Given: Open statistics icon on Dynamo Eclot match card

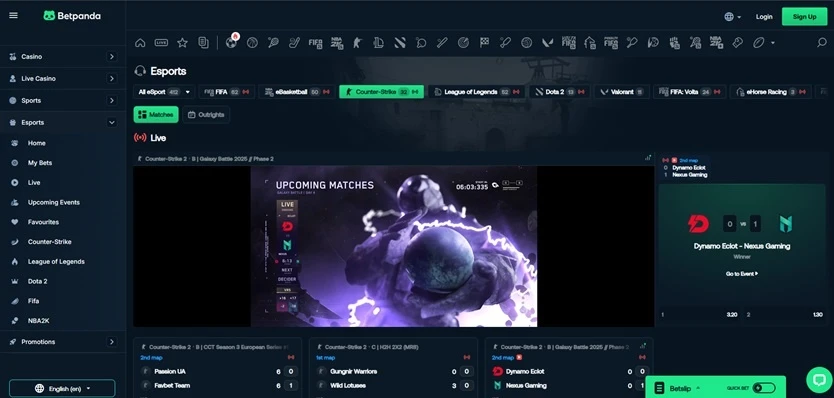Looking at the screenshot, I should tap(643, 346).
